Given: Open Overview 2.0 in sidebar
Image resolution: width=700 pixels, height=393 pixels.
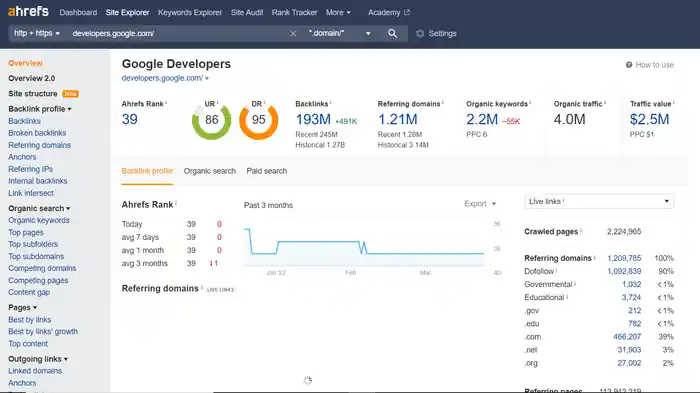Looking at the screenshot, I should (31, 79).
